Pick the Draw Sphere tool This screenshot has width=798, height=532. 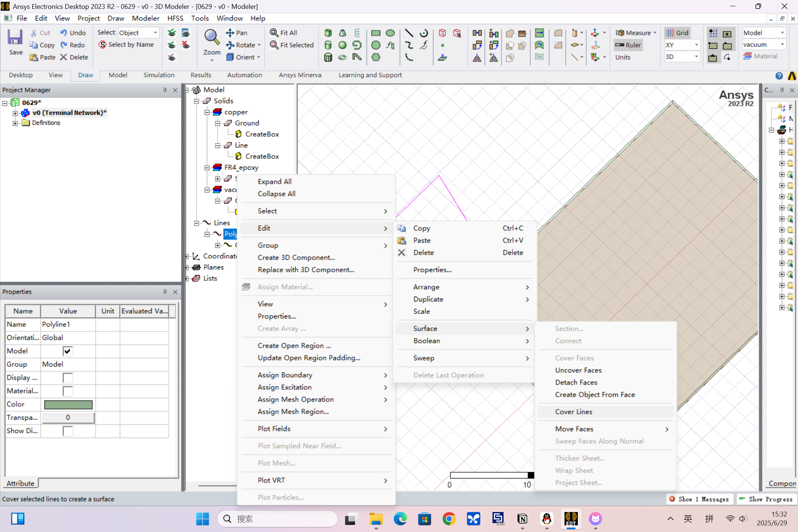pyautogui.click(x=342, y=45)
